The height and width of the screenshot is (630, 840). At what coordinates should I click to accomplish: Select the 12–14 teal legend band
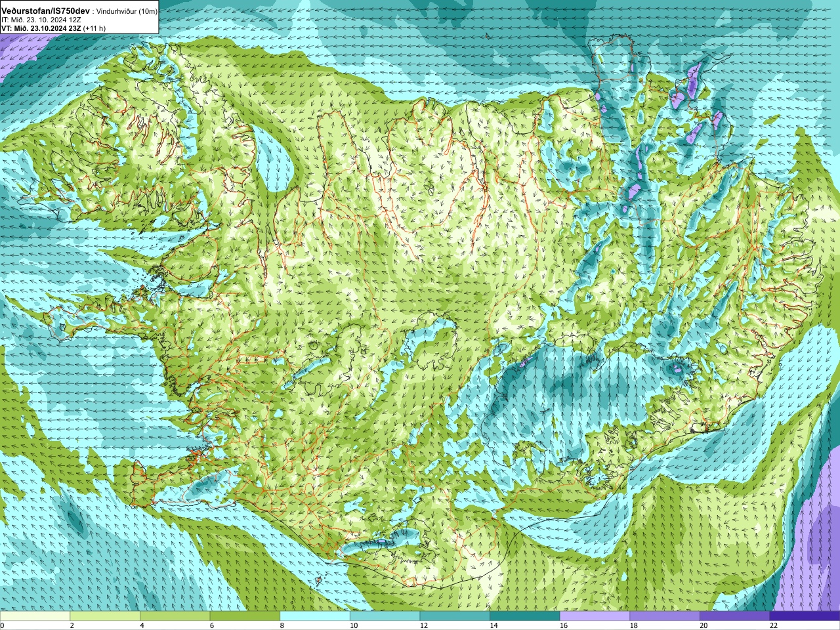(455, 616)
